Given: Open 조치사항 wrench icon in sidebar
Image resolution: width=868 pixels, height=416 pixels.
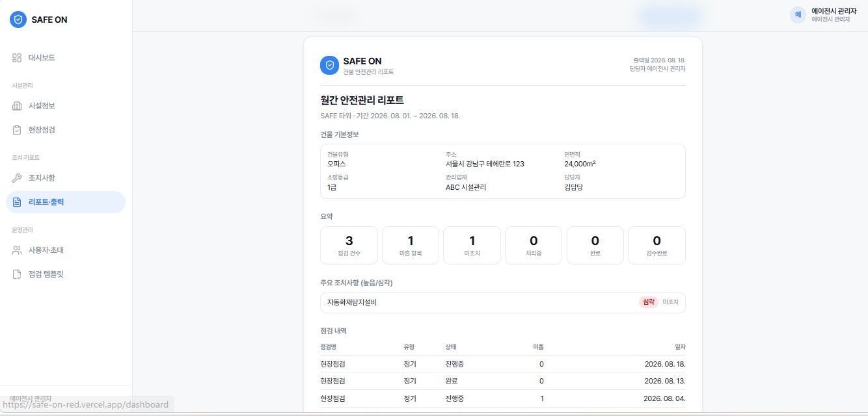Looking at the screenshot, I should coord(17,178).
